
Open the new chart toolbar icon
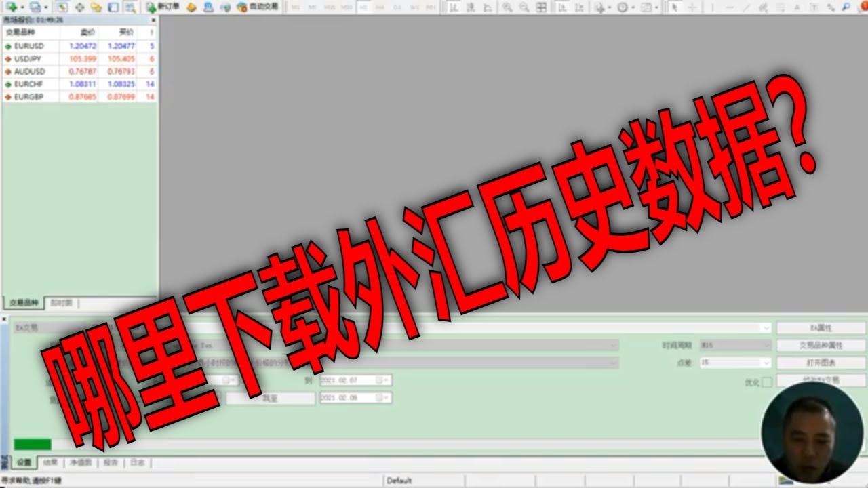coord(12,7)
